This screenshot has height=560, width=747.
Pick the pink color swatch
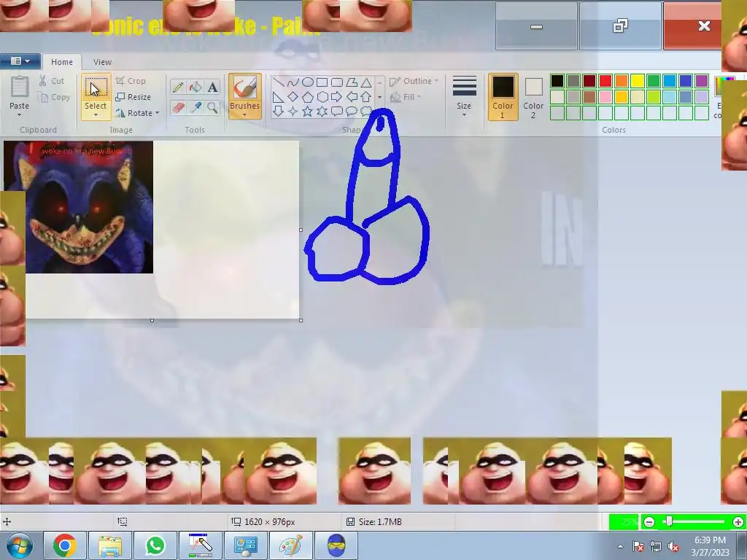click(x=605, y=97)
